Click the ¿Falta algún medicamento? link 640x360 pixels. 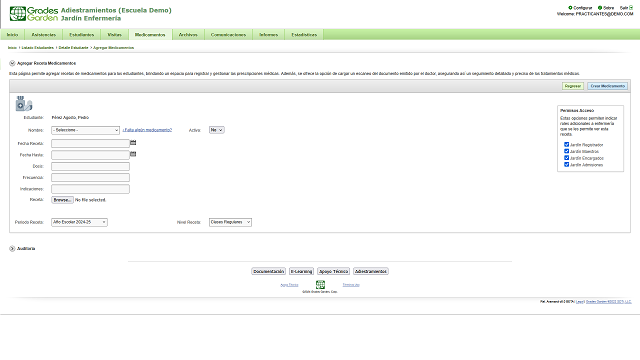coord(147,130)
